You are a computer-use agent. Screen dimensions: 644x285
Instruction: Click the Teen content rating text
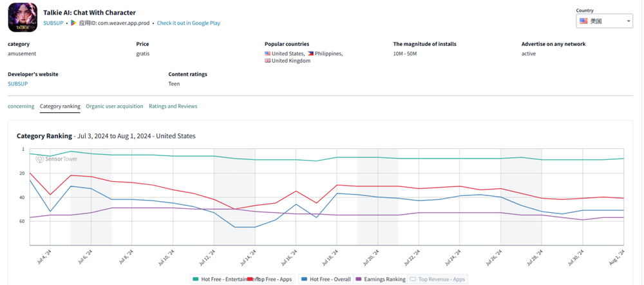click(174, 83)
